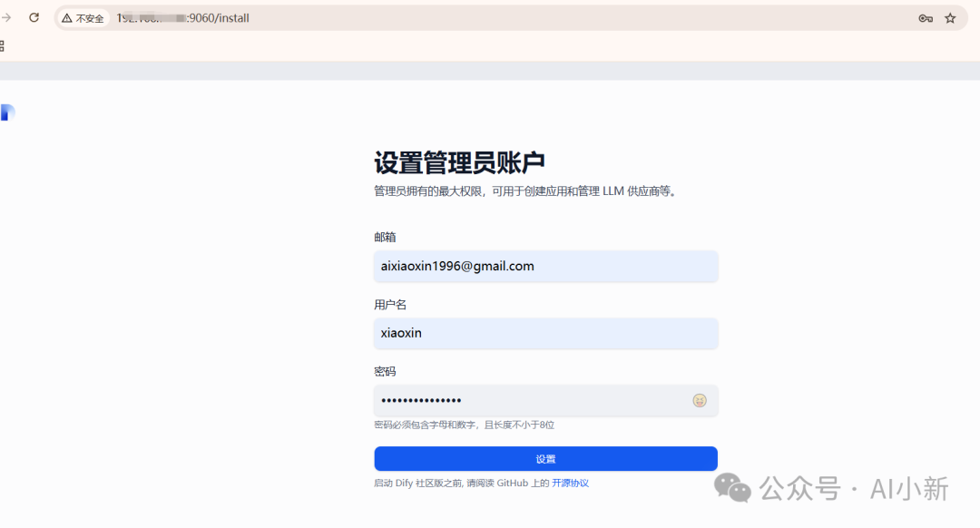
Task: Click the address bar URL ending in 9060/install
Action: 182,18
